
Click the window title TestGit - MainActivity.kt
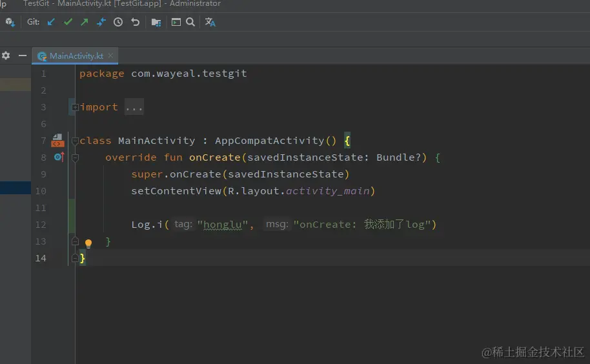pos(121,4)
